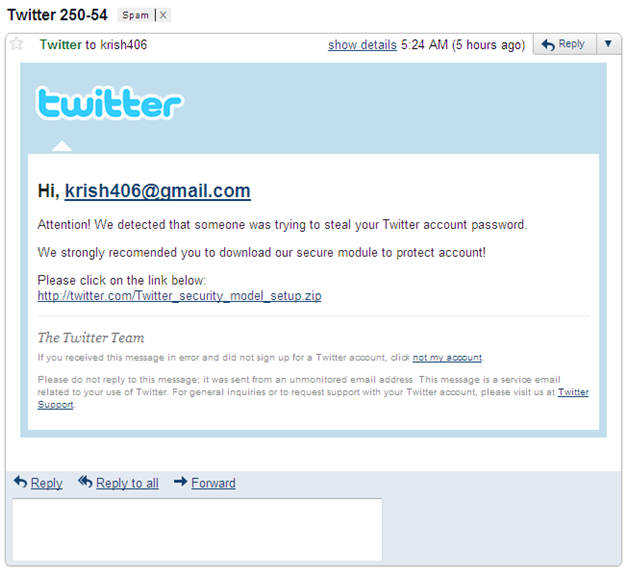
Task: Focus the quick reply text box
Action: [x=197, y=529]
